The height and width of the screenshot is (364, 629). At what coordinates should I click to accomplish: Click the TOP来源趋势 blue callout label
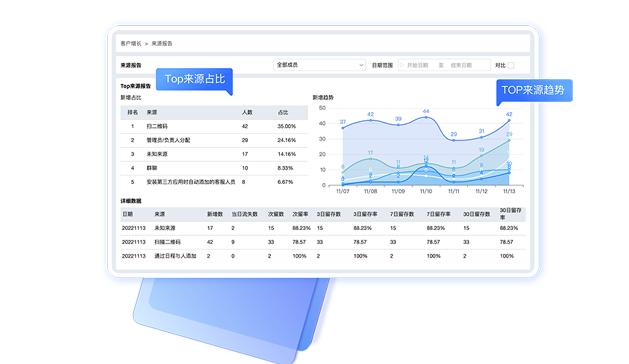pyautogui.click(x=533, y=90)
